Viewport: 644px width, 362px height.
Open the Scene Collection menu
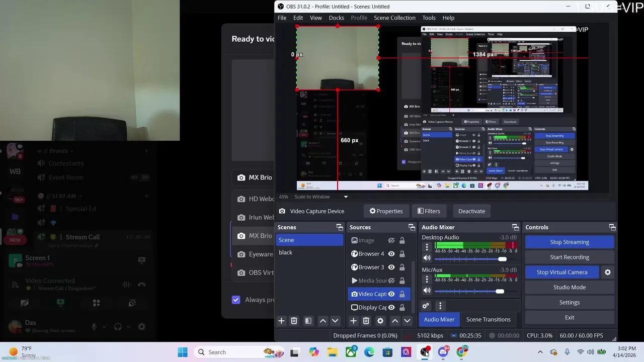(394, 18)
